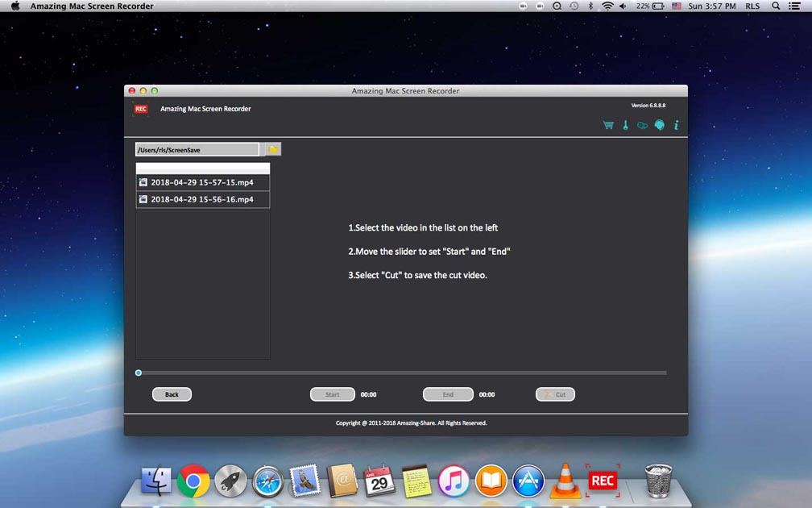Open the RLS user menu
This screenshot has width=812, height=508.
pos(752,6)
